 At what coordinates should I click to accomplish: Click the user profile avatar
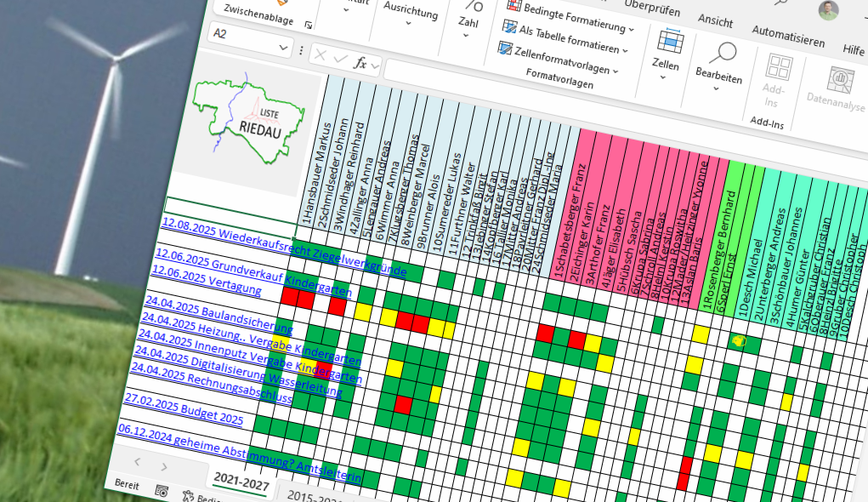click(x=828, y=10)
